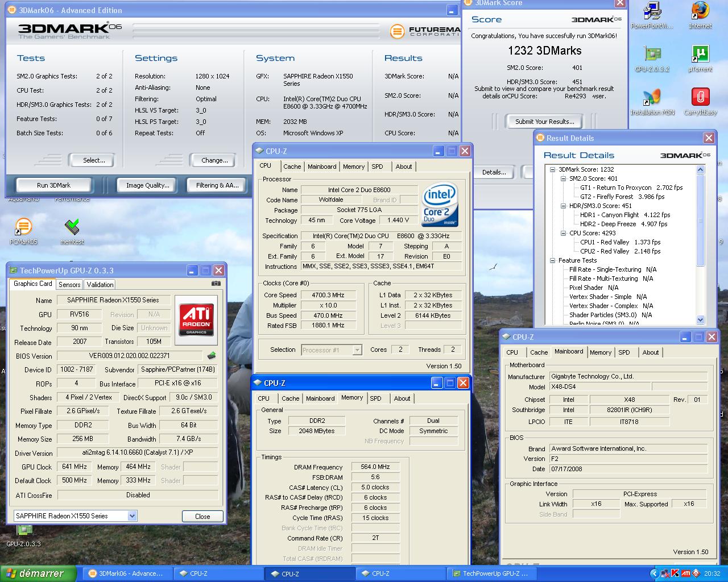Click Filtering & AA... button

(x=217, y=185)
